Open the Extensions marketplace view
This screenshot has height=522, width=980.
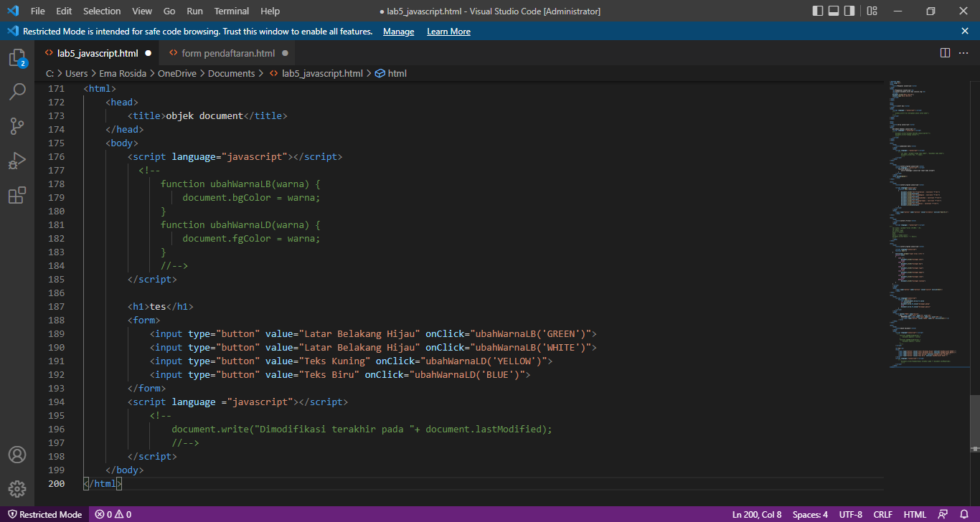point(17,195)
